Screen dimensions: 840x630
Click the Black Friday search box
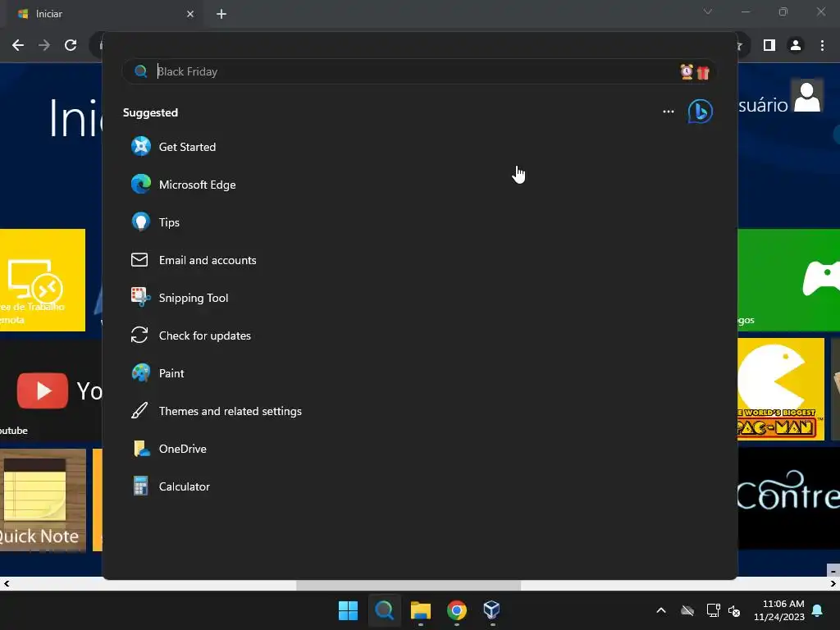tap(419, 71)
